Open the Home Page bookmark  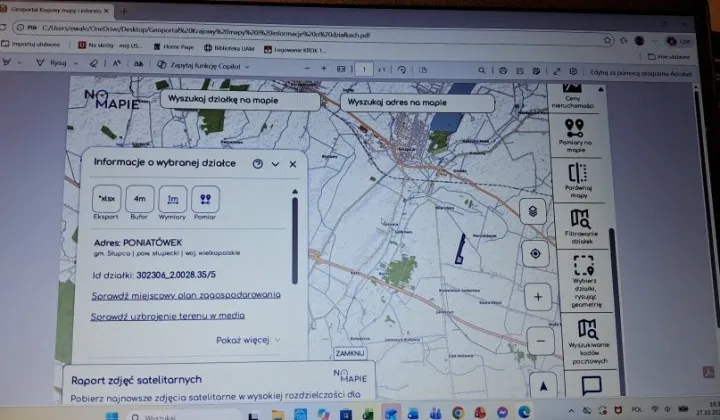[x=174, y=47]
